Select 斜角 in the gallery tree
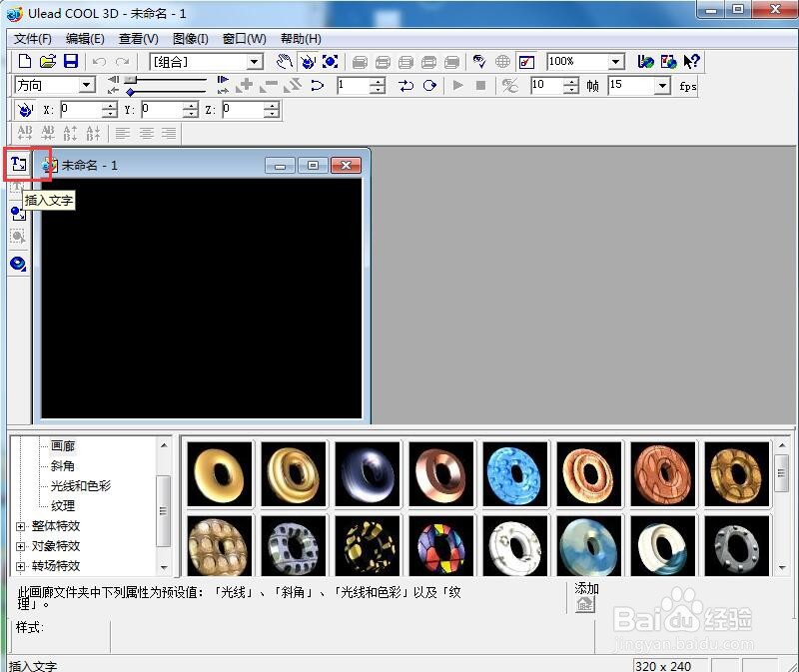Image resolution: width=799 pixels, height=672 pixels. pyautogui.click(x=63, y=466)
